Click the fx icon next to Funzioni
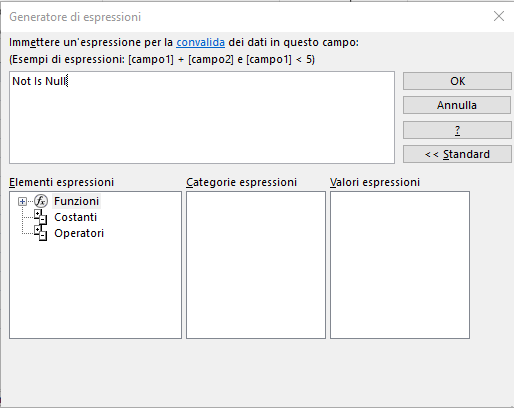 (41, 201)
